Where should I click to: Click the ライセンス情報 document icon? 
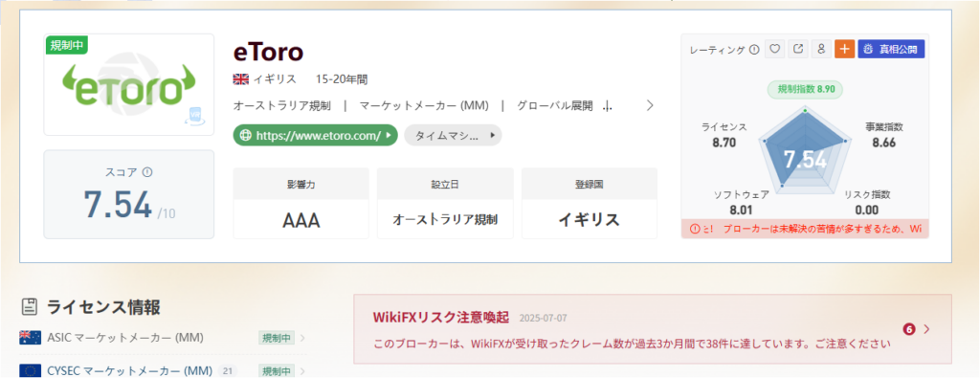pyautogui.click(x=29, y=307)
